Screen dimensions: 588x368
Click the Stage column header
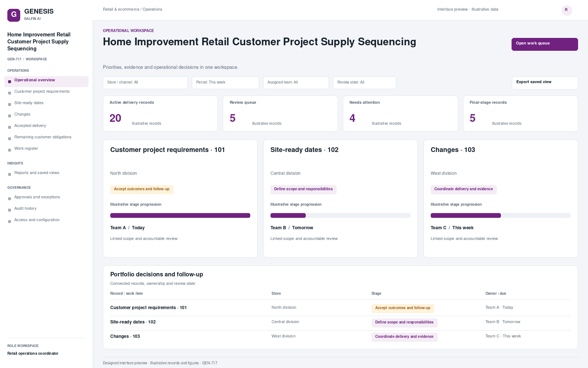[x=376, y=294]
